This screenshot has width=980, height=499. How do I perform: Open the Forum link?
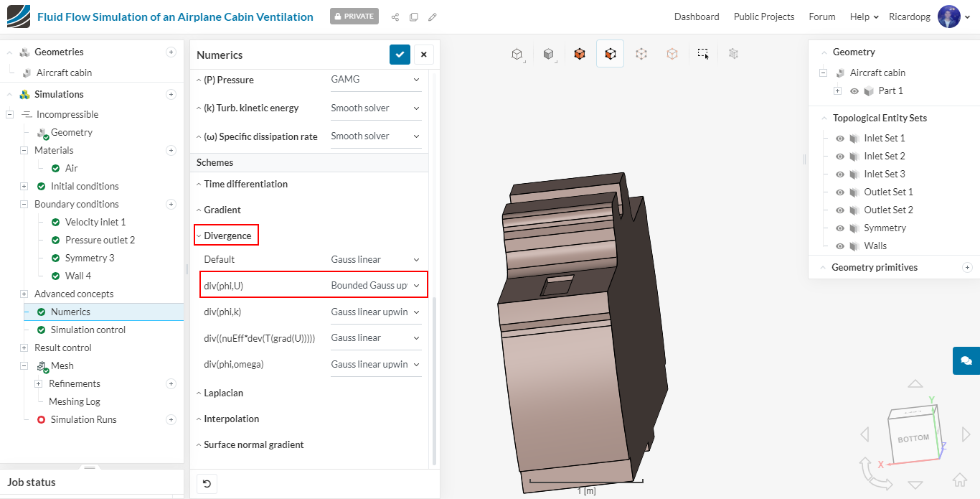822,17
